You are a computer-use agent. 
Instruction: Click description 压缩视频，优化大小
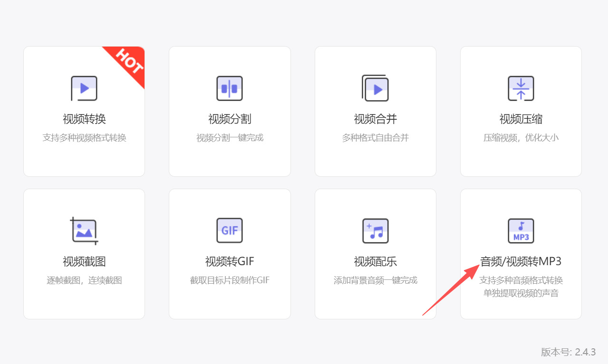521,138
